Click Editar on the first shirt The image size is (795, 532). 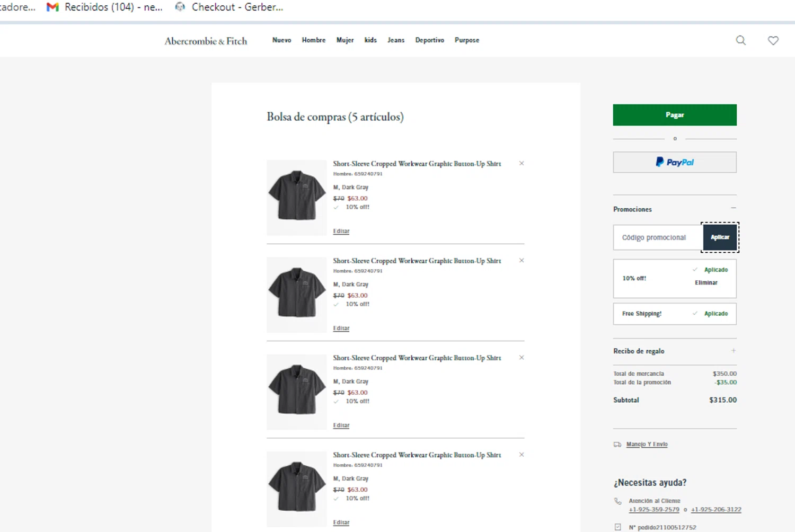point(341,232)
